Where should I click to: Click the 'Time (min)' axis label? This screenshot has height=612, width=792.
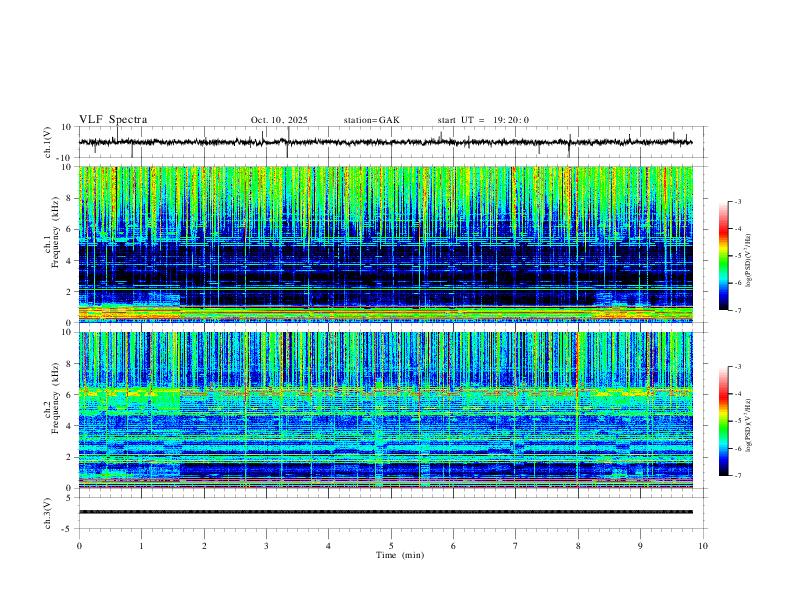click(x=400, y=555)
